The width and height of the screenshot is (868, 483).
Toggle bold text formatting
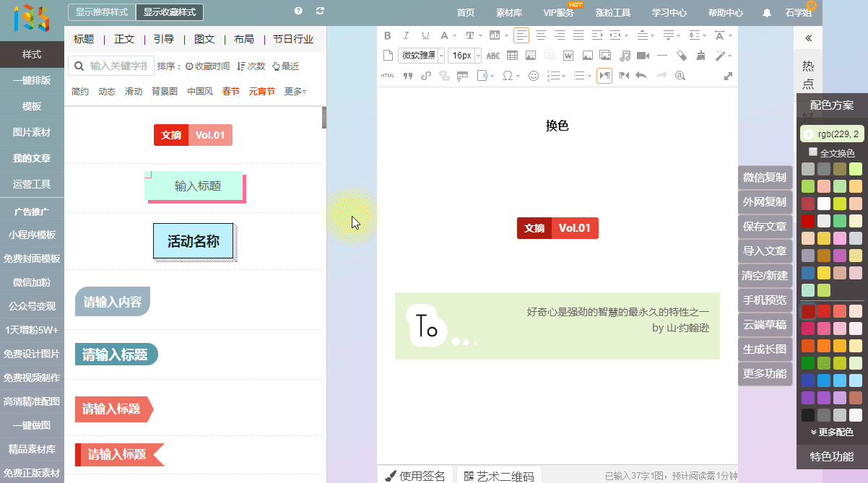pos(387,35)
